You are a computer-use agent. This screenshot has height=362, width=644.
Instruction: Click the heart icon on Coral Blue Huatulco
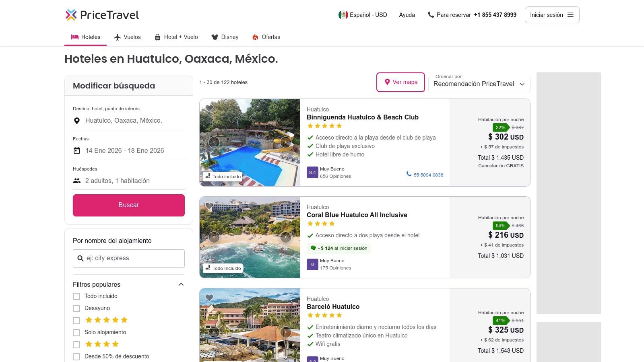[209, 206]
